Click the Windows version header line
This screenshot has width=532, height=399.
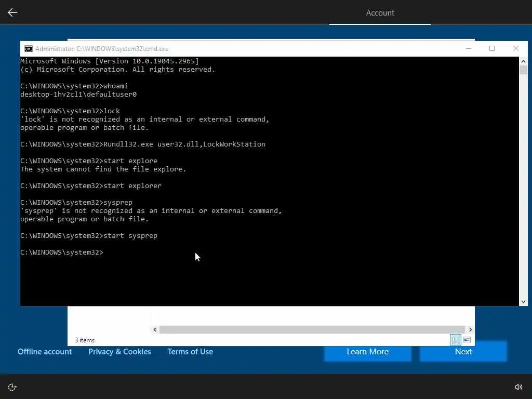(x=110, y=61)
